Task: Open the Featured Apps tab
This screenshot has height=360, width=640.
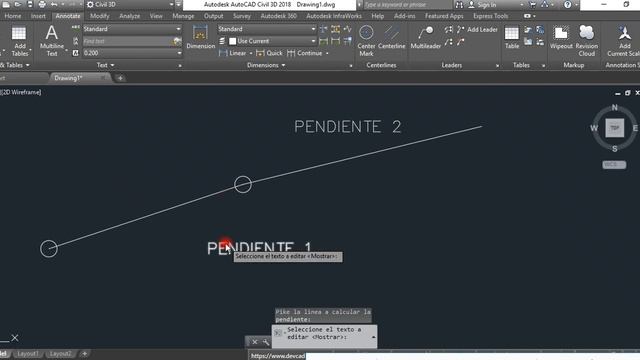Action: coord(444,16)
